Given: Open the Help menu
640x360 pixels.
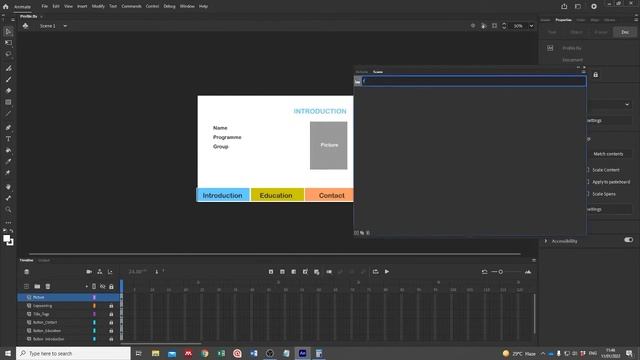Looking at the screenshot, I should click(x=203, y=6).
